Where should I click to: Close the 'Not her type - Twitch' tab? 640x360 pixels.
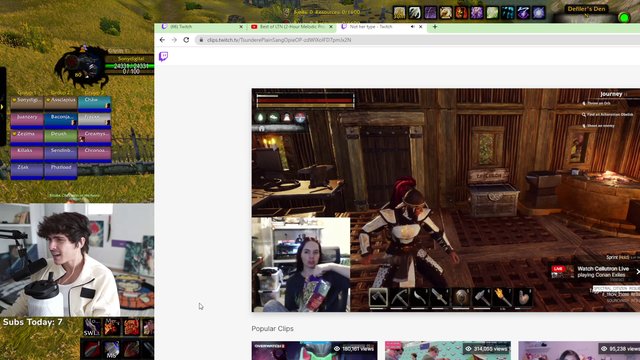click(x=421, y=27)
